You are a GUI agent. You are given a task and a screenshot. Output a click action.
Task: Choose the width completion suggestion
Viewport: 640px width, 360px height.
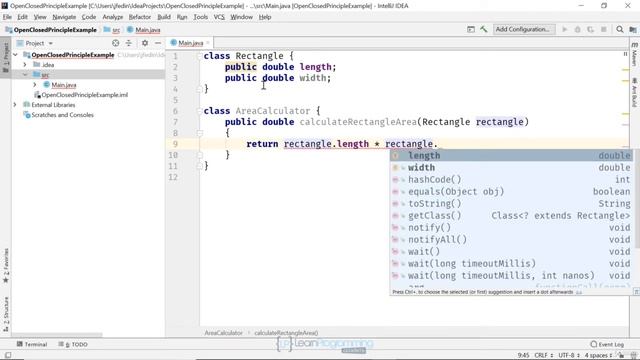[512, 168]
